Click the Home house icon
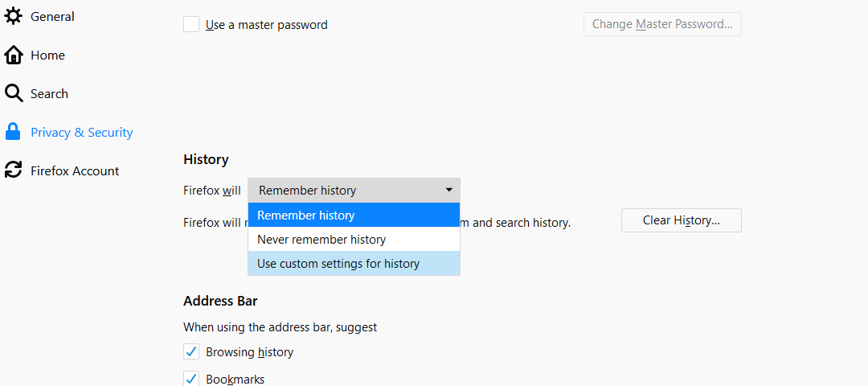This screenshot has height=386, width=868. pos(14,55)
